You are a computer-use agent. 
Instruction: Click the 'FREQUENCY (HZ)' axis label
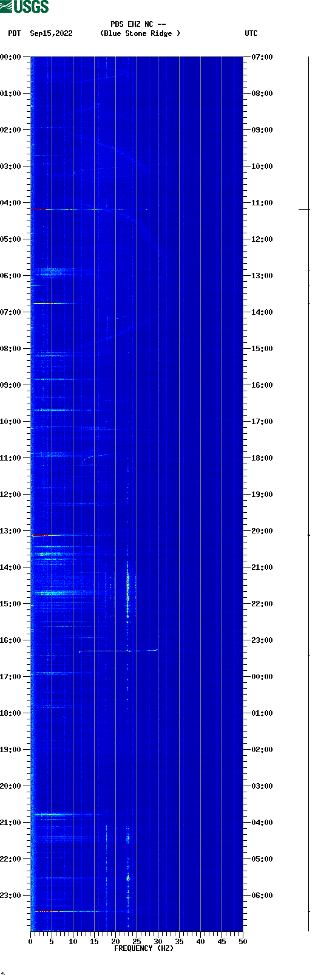[143, 948]
